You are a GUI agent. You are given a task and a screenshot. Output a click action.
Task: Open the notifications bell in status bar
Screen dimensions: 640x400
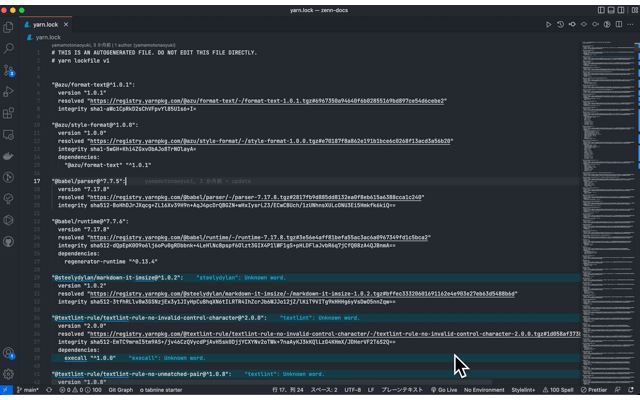[x=631, y=390]
